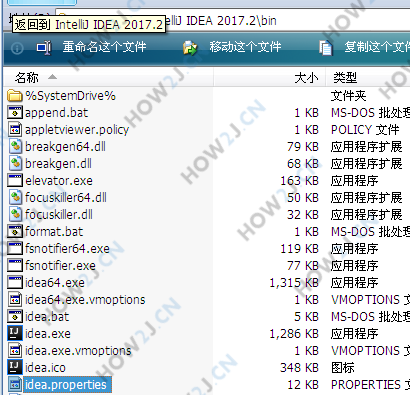Click the breakgen64.dll file icon
Image resolution: width=410 pixels, height=395 pixels.
pyautogui.click(x=15, y=147)
